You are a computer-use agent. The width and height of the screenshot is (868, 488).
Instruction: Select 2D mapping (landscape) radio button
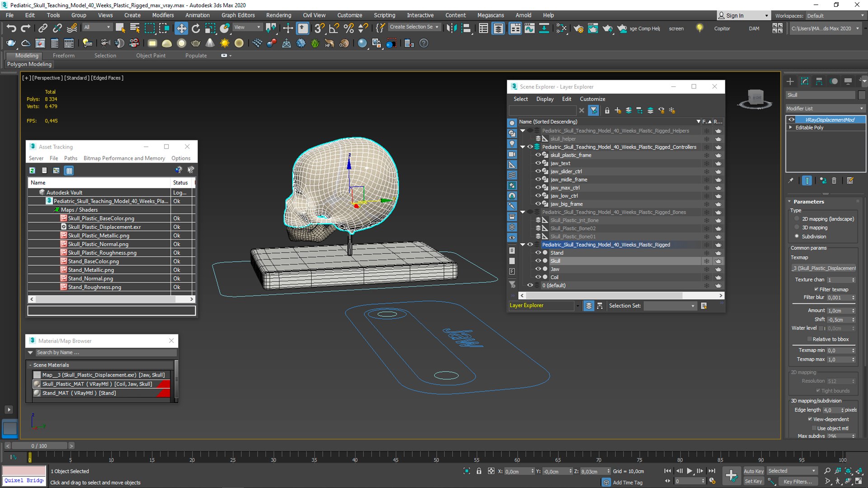(x=797, y=219)
